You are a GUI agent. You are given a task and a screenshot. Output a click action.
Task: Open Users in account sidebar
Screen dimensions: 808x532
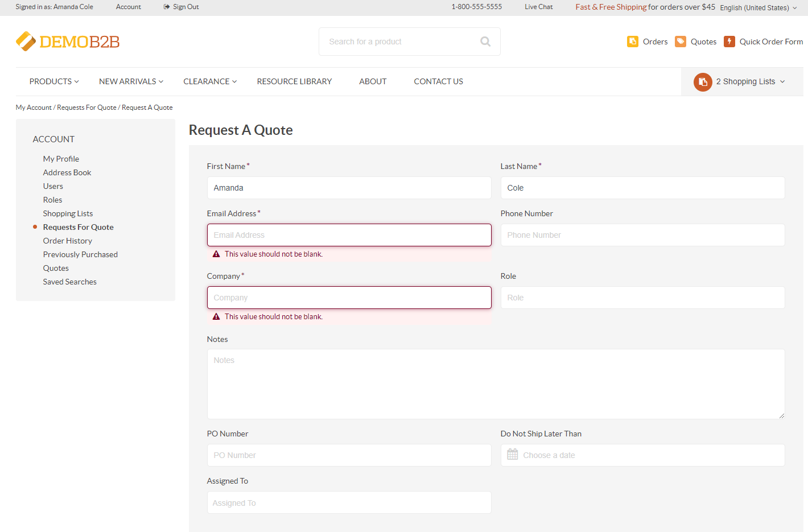pyautogui.click(x=53, y=186)
